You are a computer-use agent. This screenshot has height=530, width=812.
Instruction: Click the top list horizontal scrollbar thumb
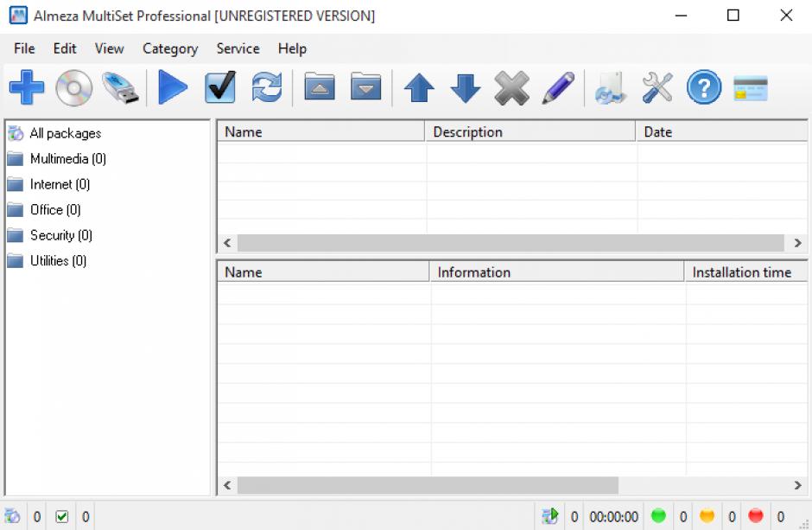coord(511,242)
